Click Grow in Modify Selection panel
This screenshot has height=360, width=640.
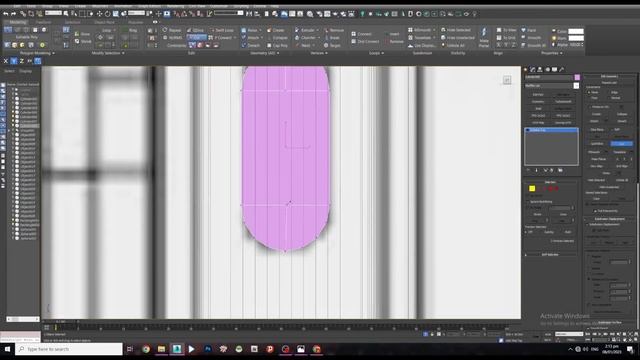[x=82, y=34]
